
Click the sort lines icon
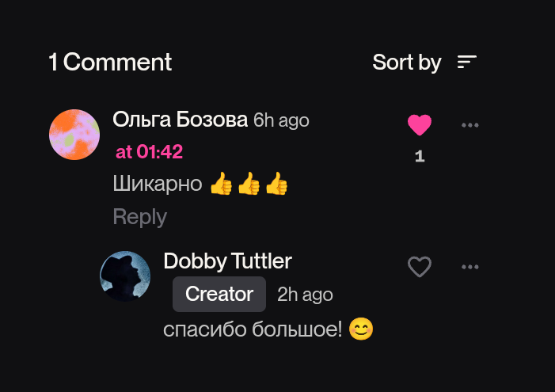point(467,62)
